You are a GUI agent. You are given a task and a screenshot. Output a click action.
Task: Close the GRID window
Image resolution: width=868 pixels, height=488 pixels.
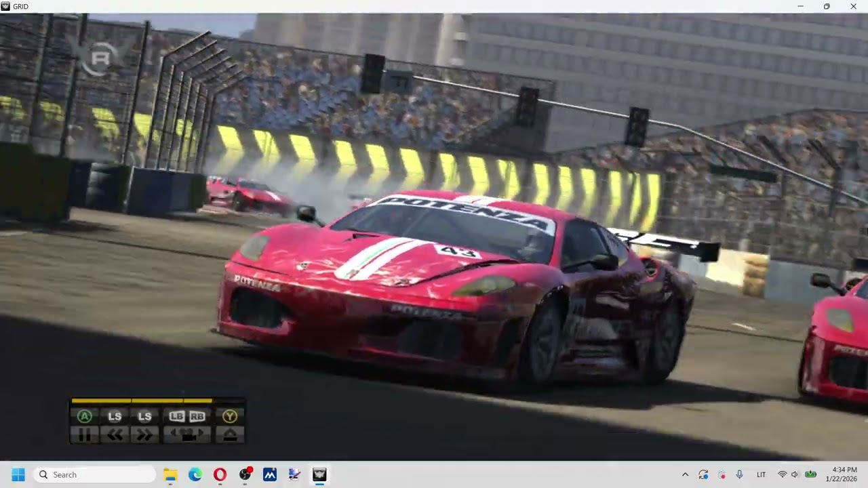[x=853, y=6]
